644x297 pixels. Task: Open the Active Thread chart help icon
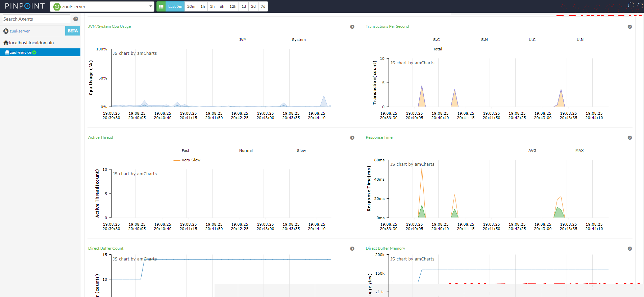(352, 138)
